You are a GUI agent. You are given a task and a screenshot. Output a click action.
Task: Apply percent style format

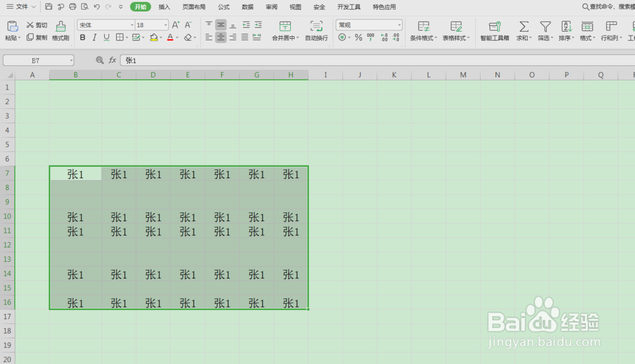tap(358, 37)
